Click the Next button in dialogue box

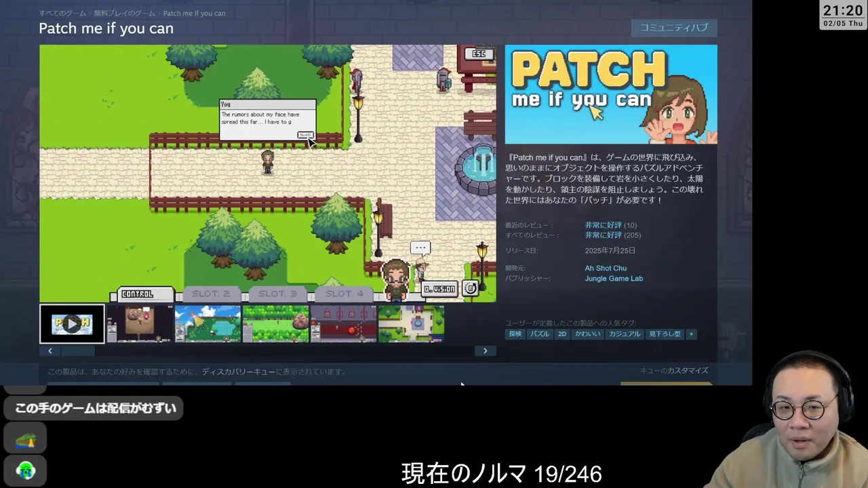point(305,135)
